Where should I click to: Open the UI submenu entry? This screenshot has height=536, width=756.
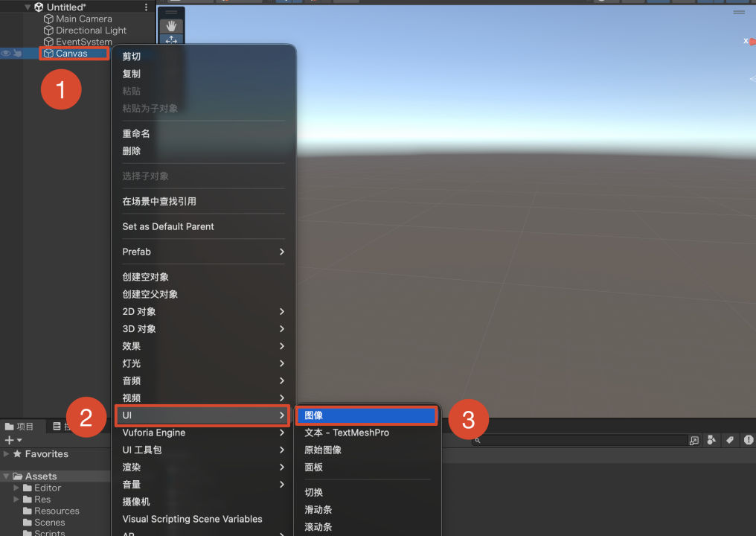click(203, 415)
